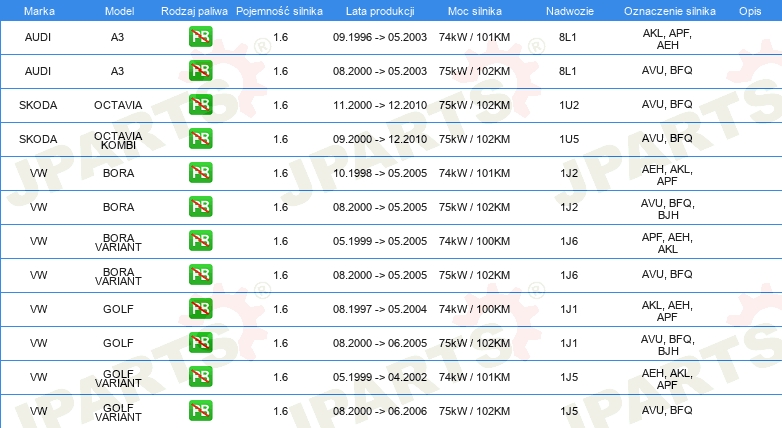Click the Moc silnika column header
782x428 pixels.
475,11
